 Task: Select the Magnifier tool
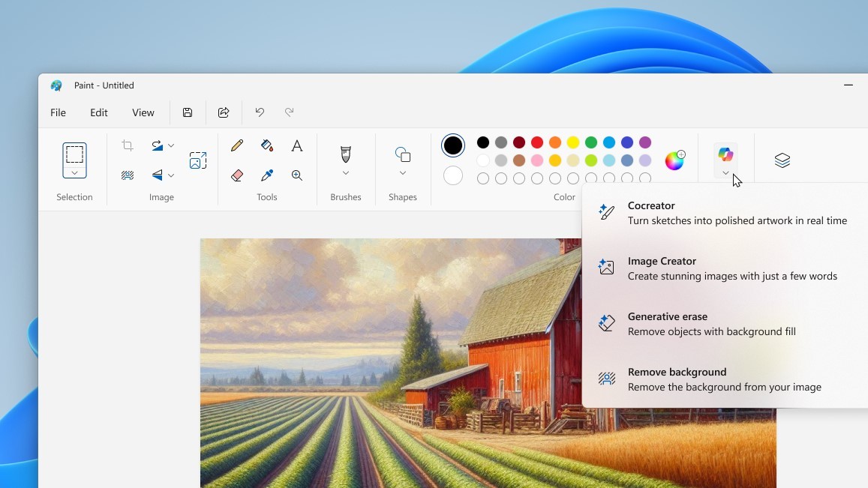(x=297, y=175)
